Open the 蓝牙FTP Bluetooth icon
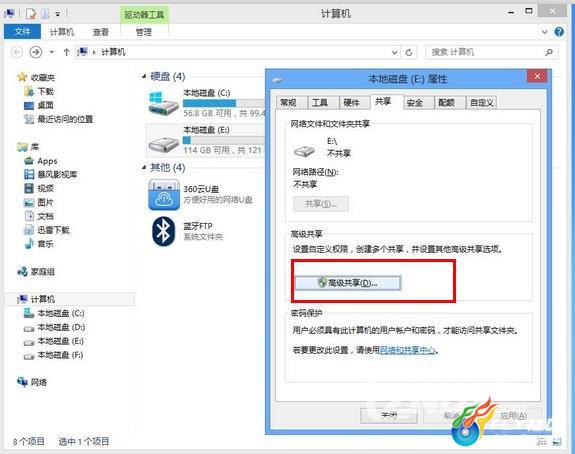The height and width of the screenshot is (454, 575). [164, 231]
